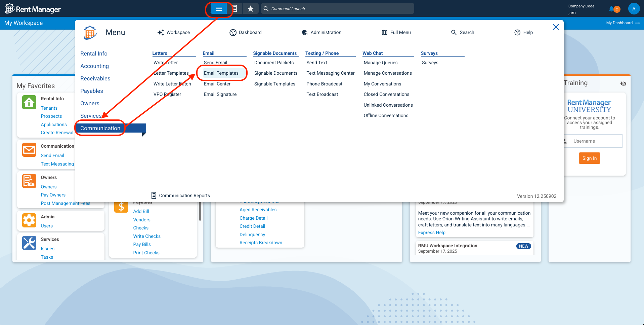Select Accounting menu category
This screenshot has width=644, height=325.
coord(94,66)
